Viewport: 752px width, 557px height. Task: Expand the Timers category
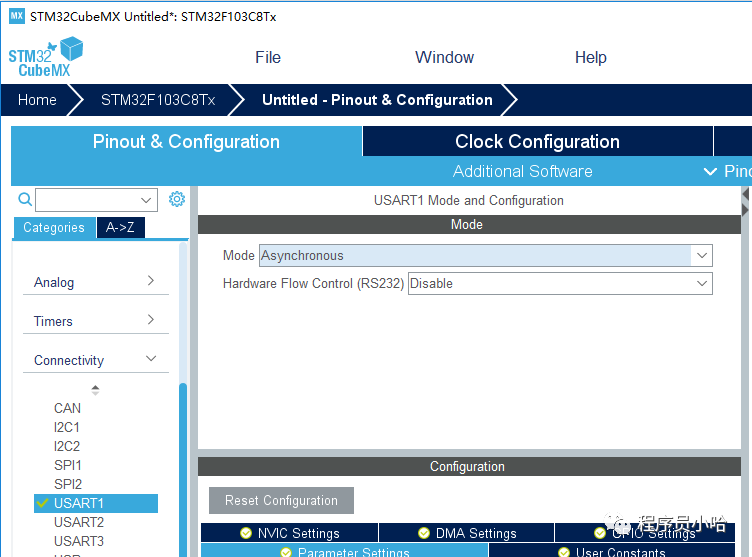95,321
